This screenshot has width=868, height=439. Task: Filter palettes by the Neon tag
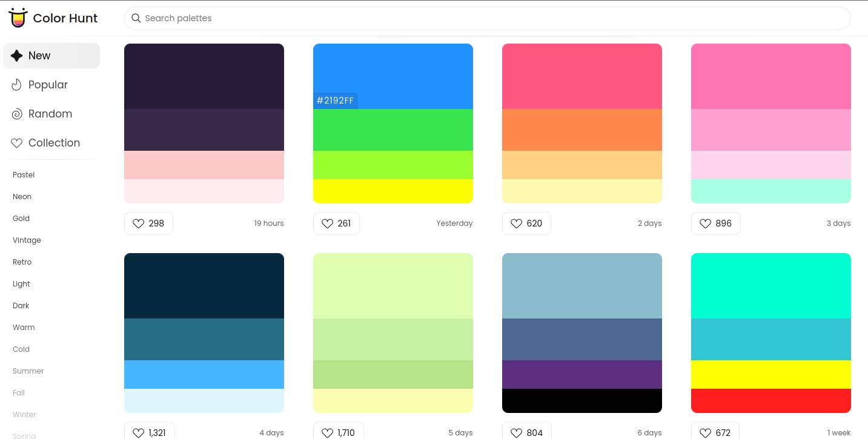22,196
